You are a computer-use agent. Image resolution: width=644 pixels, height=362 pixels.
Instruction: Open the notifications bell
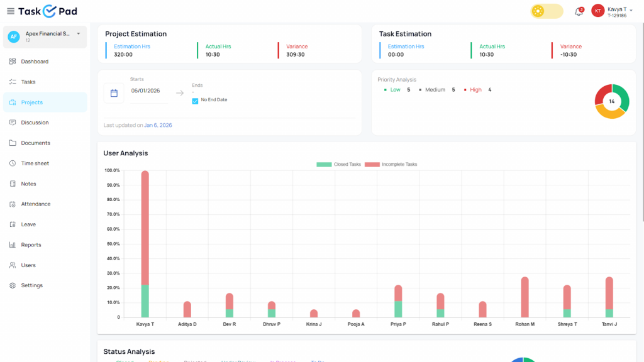[578, 11]
